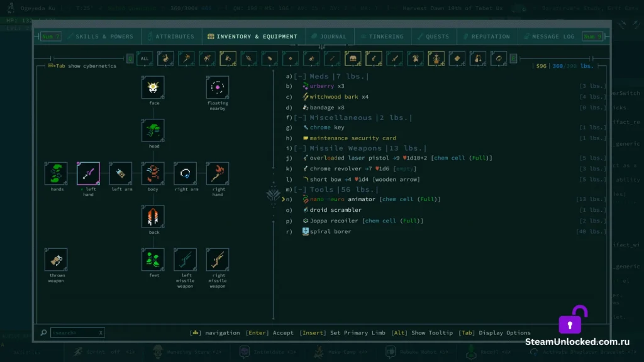Go to next category with E button
This screenshot has width=644, height=362.
[513, 58]
